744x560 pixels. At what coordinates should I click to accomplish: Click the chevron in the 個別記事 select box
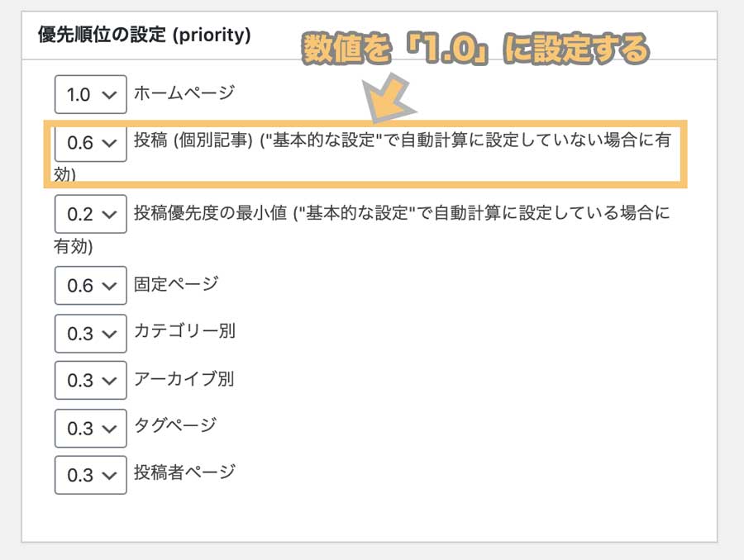pyautogui.click(x=110, y=143)
